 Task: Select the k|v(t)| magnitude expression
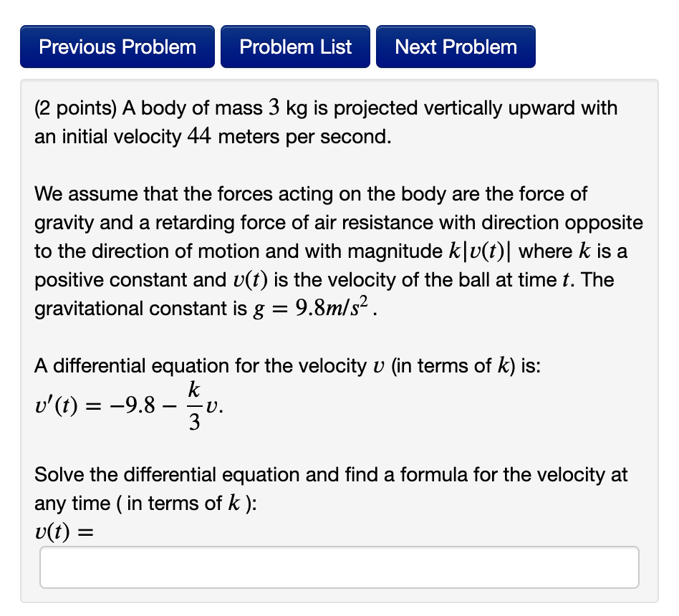click(x=481, y=251)
